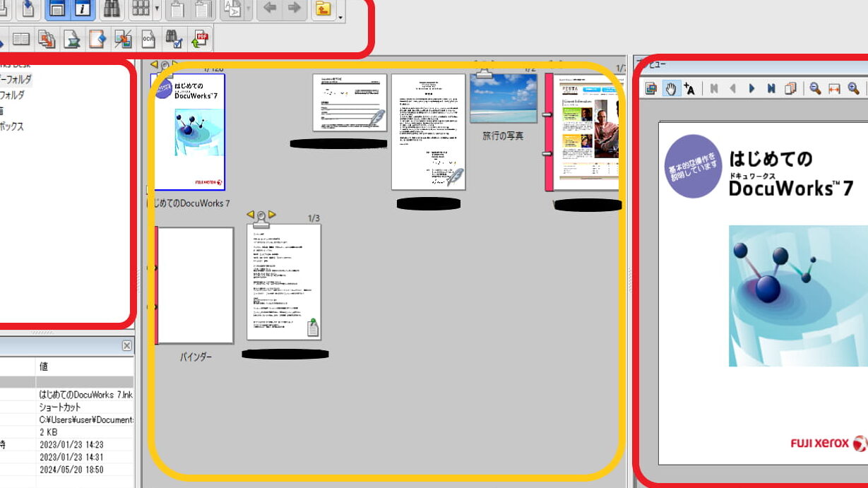This screenshot has height=488, width=868.
Task: Select the pink-spine newsletter binder thumbnail
Action: click(x=582, y=132)
